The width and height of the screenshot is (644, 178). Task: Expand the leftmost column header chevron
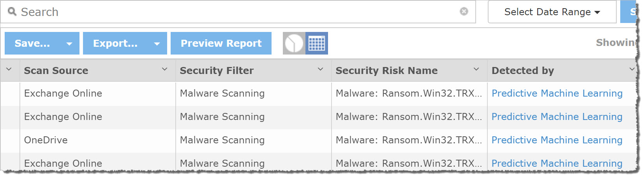point(9,69)
